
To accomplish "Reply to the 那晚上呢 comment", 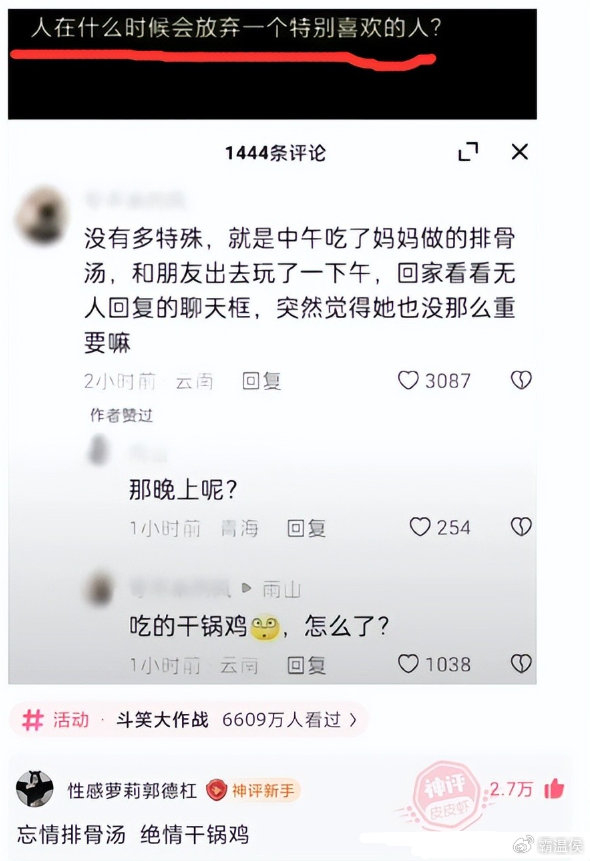I will (x=306, y=528).
